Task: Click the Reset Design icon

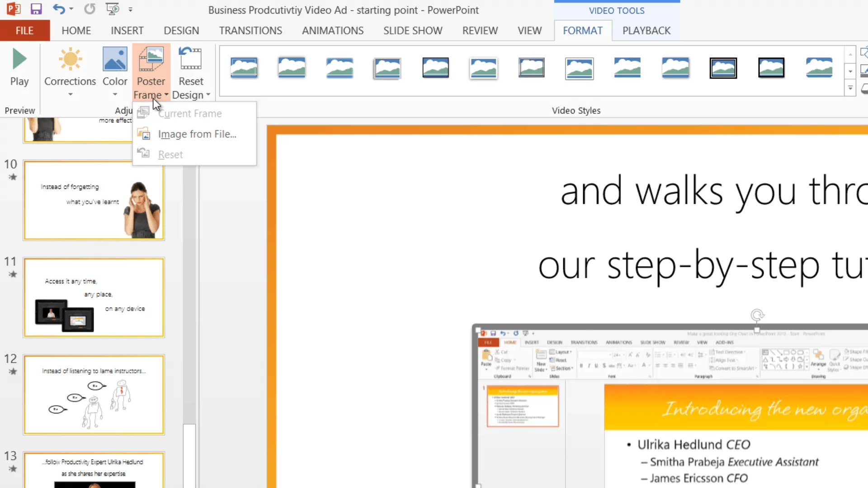Action: tap(191, 60)
